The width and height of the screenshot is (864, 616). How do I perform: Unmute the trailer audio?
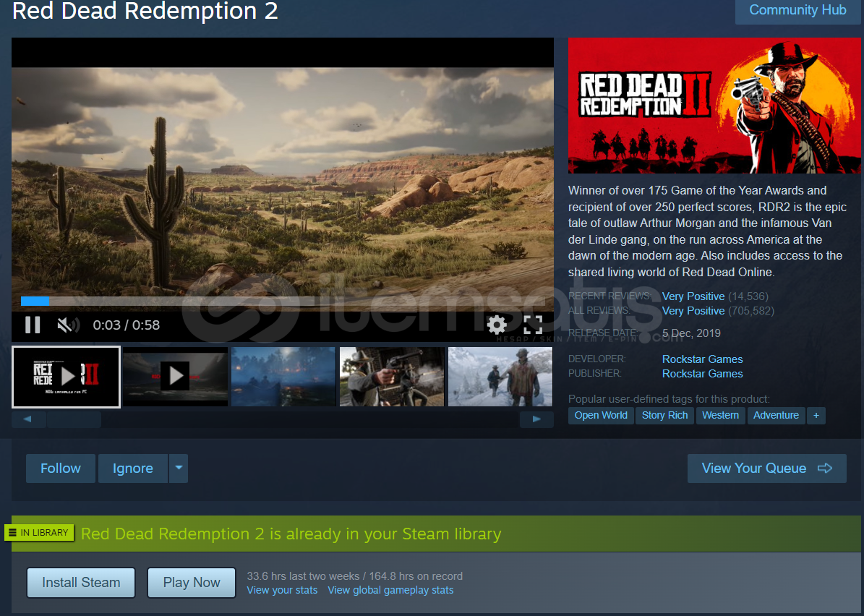click(x=69, y=325)
